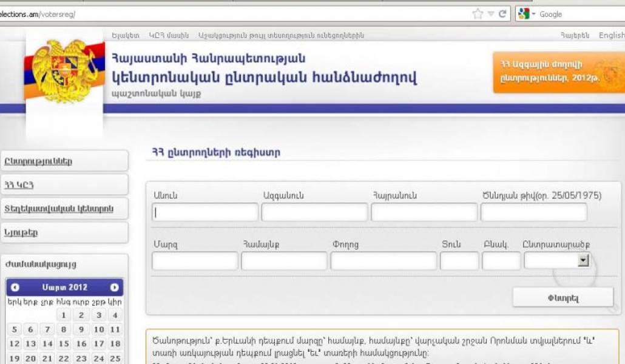Open the Ընտրություններ sidebar menu item
The height and width of the screenshot is (364, 625).
(x=64, y=161)
